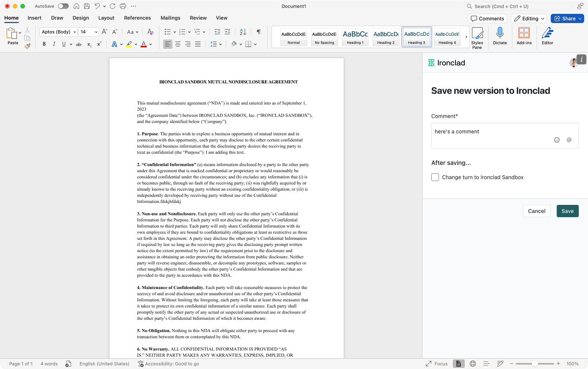Switch to the Layout tab
This screenshot has height=369, width=588.
(106, 18)
